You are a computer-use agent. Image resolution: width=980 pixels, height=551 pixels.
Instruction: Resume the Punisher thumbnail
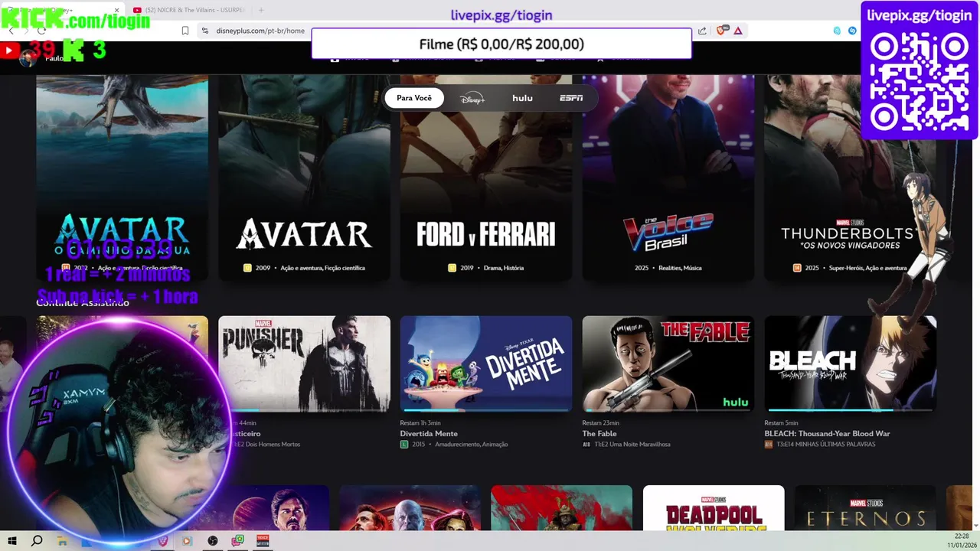coord(305,364)
